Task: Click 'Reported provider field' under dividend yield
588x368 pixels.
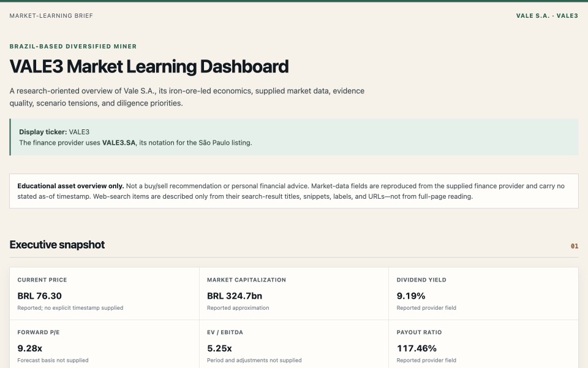Action: (426, 308)
